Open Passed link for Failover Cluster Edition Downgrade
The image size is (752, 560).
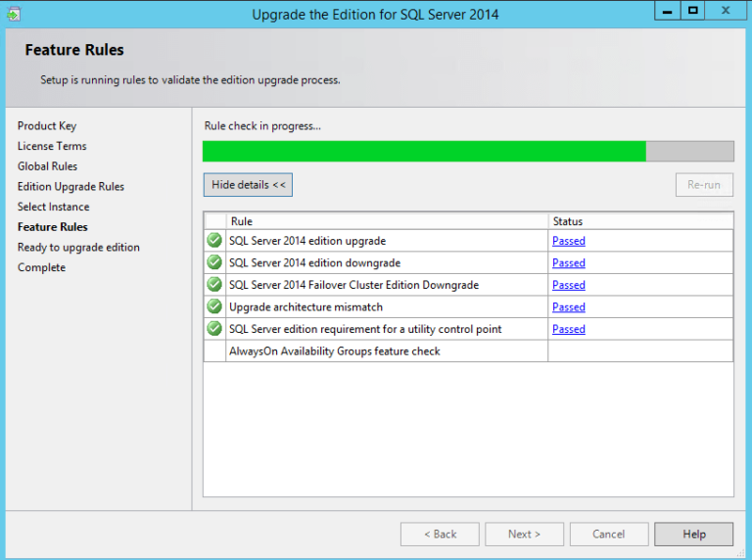(x=569, y=285)
